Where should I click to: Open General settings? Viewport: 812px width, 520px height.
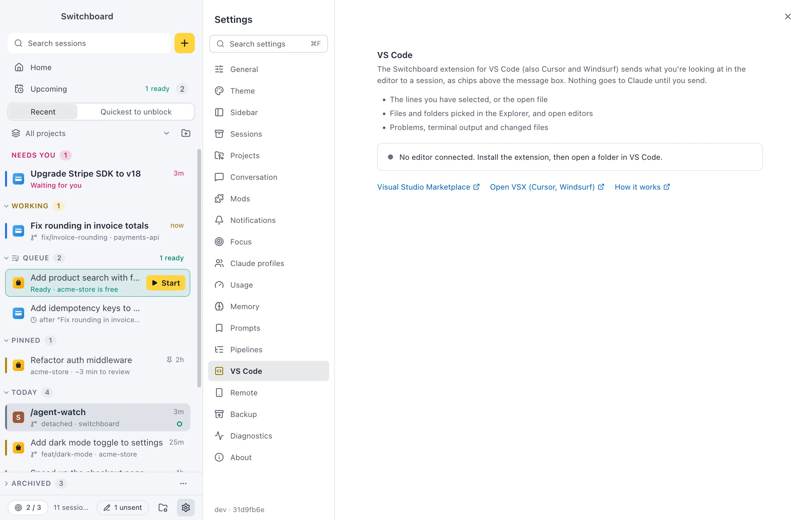[269, 69]
